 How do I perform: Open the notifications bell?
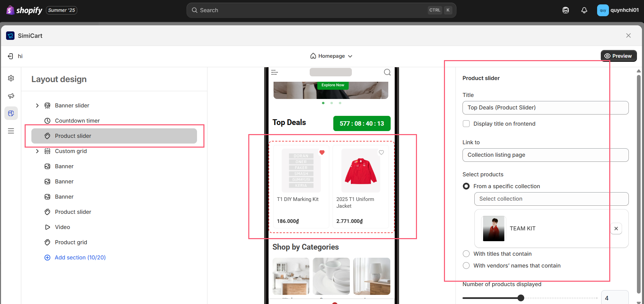pyautogui.click(x=584, y=10)
